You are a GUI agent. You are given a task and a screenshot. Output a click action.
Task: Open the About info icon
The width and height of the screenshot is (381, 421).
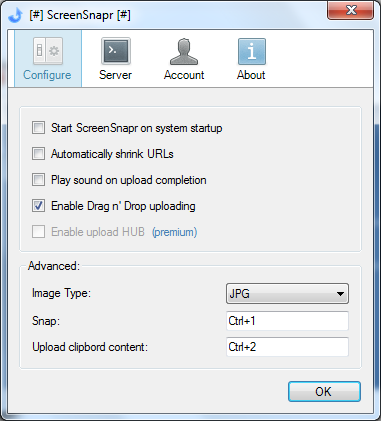[x=252, y=51]
